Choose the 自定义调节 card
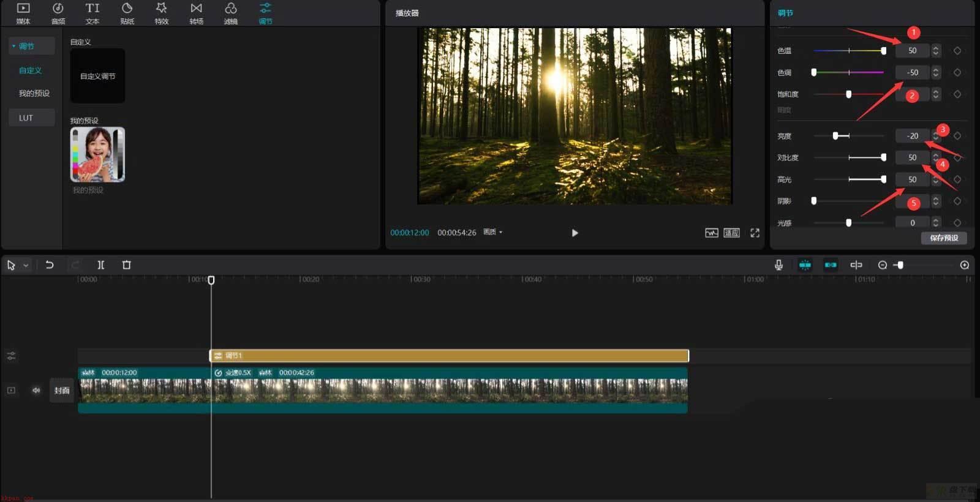Viewport: 980px width, 502px height. coord(97,76)
